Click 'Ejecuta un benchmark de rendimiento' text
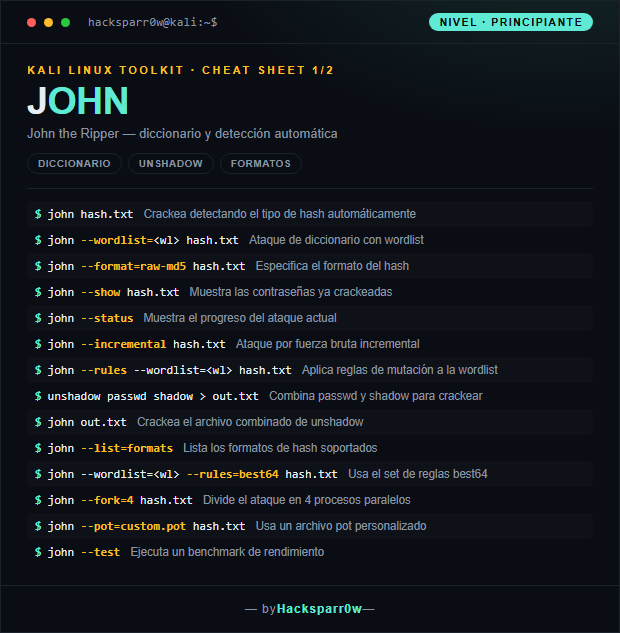Screen dimensions: 620x633 [227, 552]
